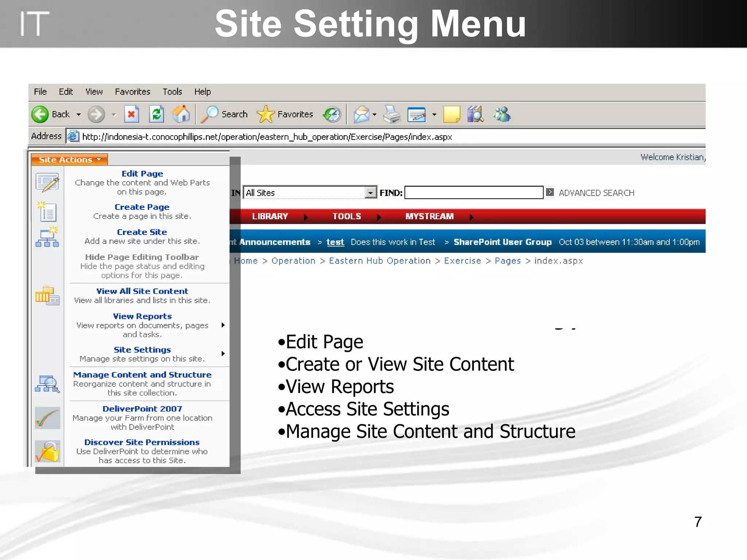
Task: Open the Mail icon dropdown arrow
Action: coord(374,114)
